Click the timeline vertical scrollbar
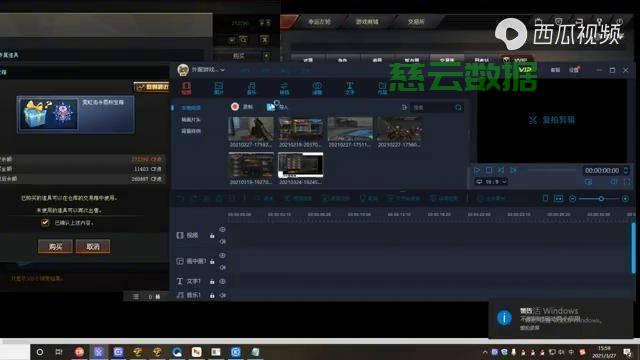Screen dimensions: 640x360 (633, 248)
